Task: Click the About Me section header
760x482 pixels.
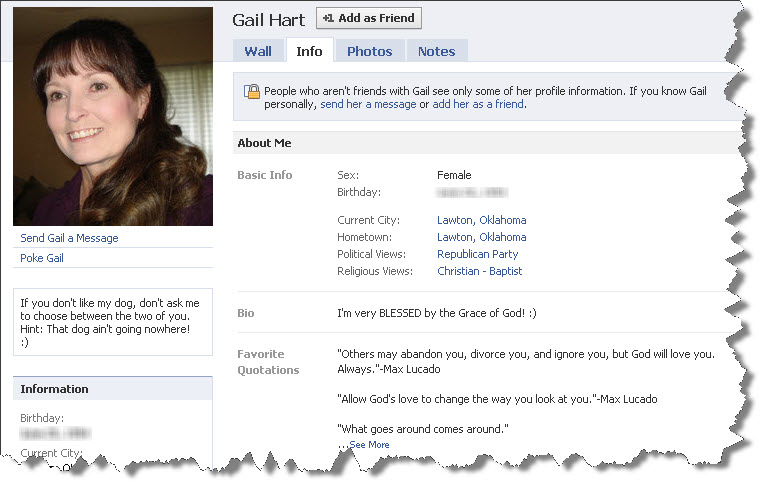Action: [x=487, y=143]
